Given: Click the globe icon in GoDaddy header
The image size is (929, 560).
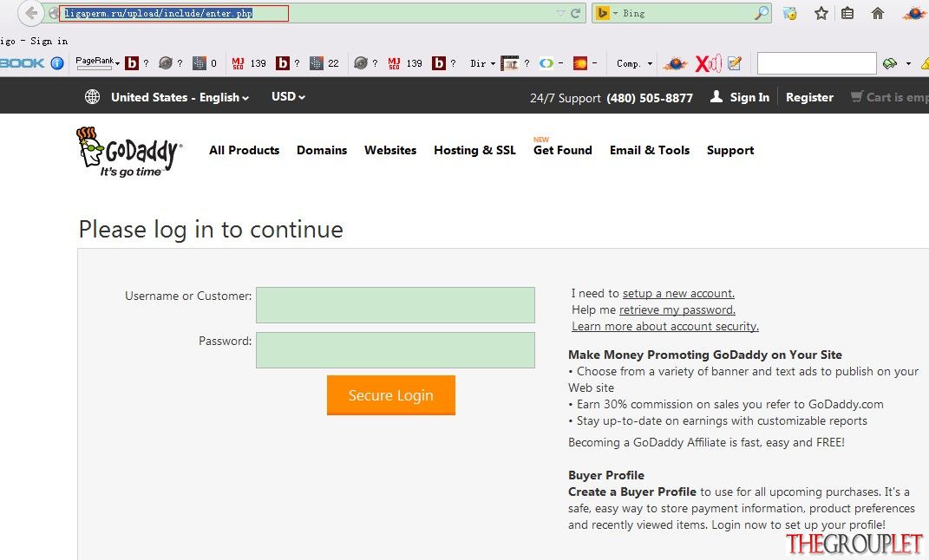Looking at the screenshot, I should 93,96.
